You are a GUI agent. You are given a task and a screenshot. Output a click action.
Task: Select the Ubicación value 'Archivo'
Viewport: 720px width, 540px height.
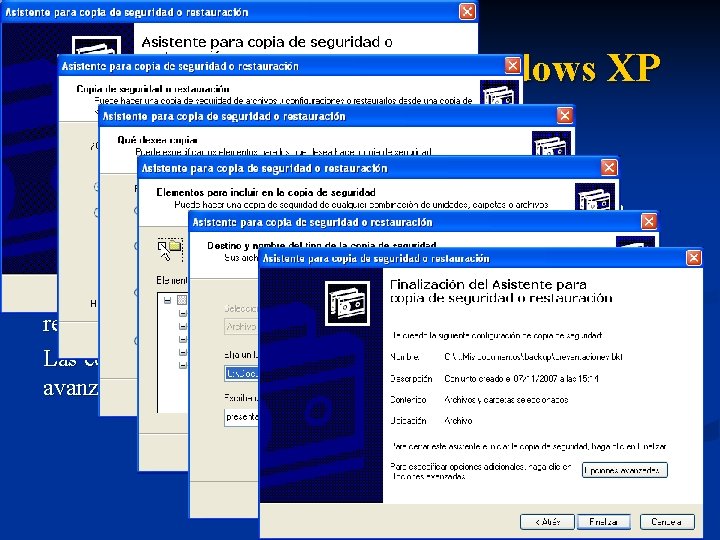point(458,420)
